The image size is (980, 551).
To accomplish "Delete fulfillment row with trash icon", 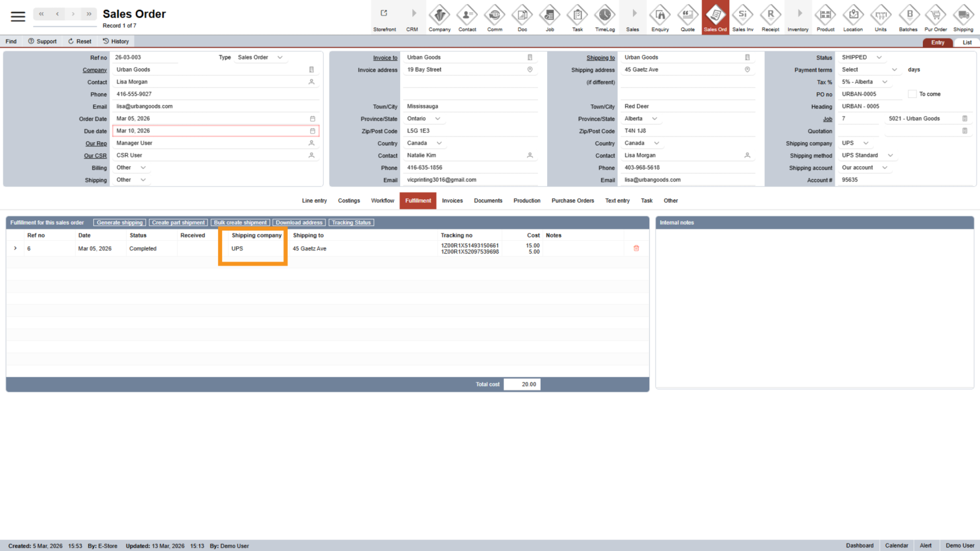I will click(636, 248).
